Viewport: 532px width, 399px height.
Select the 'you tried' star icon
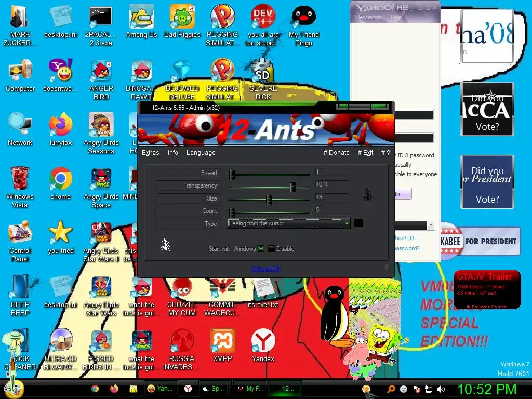click(61, 237)
